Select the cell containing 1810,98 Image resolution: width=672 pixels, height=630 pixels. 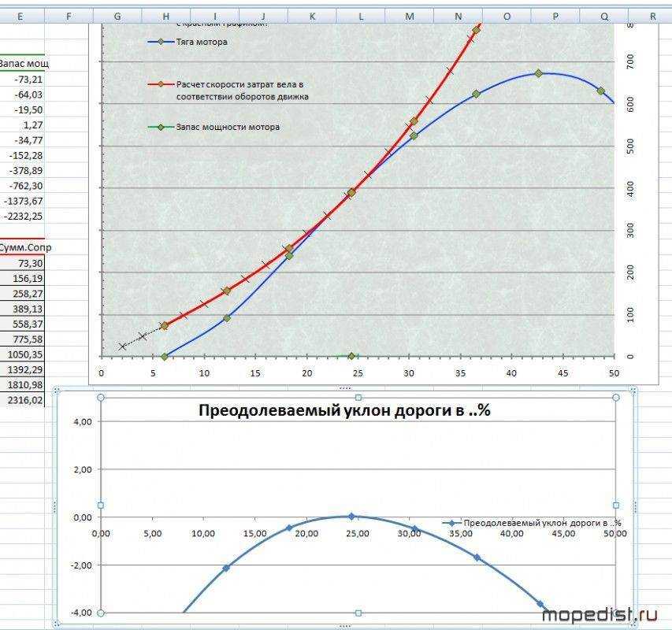(22, 384)
